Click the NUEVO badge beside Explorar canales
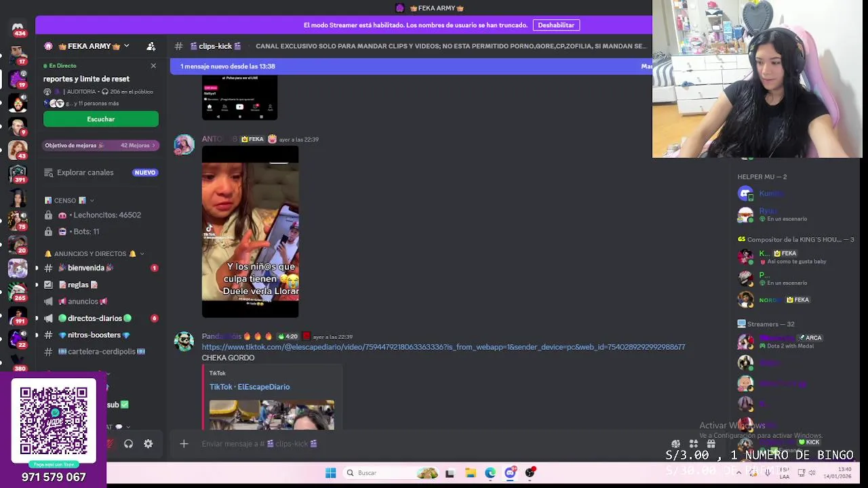Image resolution: width=868 pixels, height=488 pixels. pos(145,172)
